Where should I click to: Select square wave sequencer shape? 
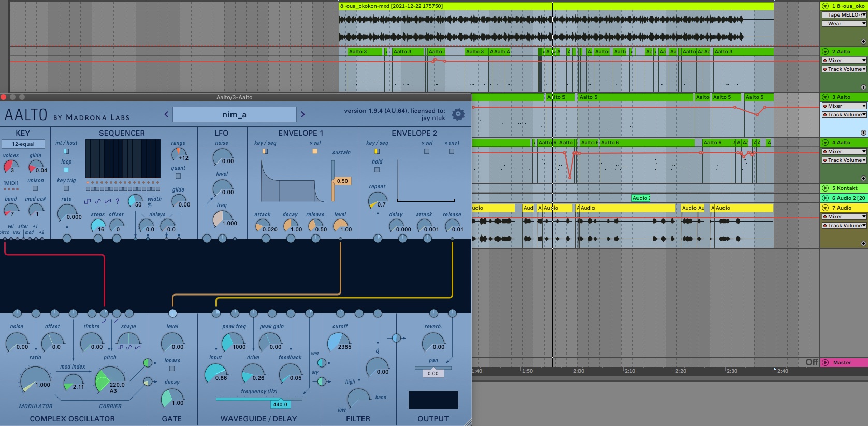tap(87, 201)
